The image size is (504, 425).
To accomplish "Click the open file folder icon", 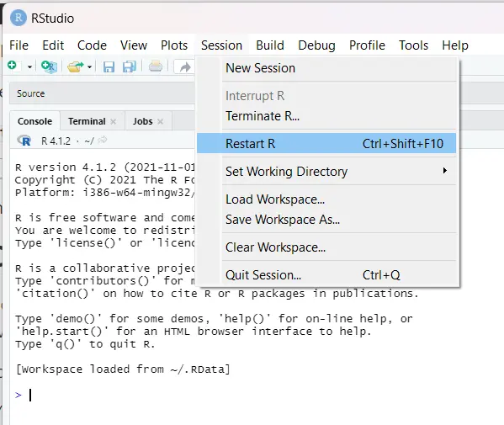I will pyautogui.click(x=75, y=66).
